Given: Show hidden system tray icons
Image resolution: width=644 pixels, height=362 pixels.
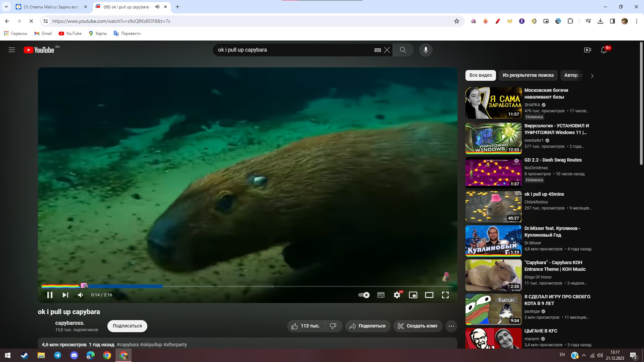Looking at the screenshot, I should (x=584, y=355).
